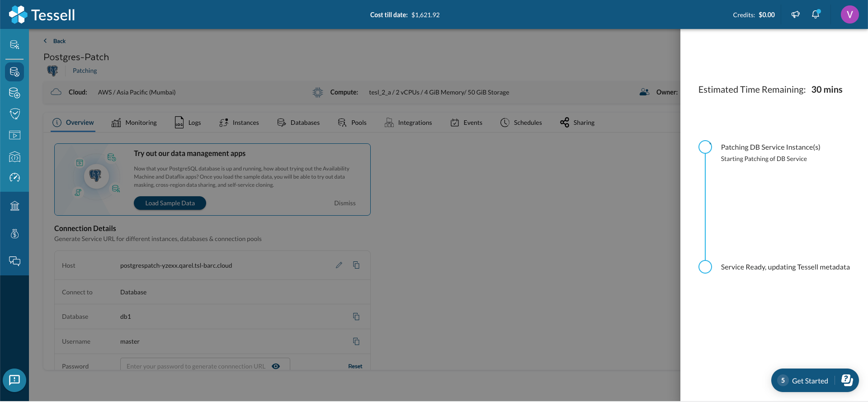This screenshot has width=868, height=402.
Task: Open the billing money bag sidebar icon
Action: [14, 233]
